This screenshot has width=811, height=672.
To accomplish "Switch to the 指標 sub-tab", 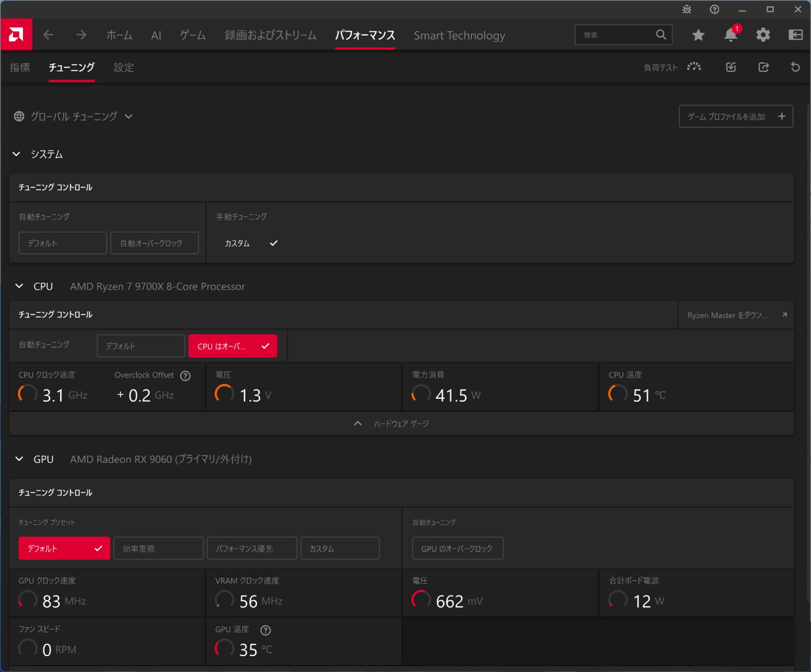I will pyautogui.click(x=20, y=68).
